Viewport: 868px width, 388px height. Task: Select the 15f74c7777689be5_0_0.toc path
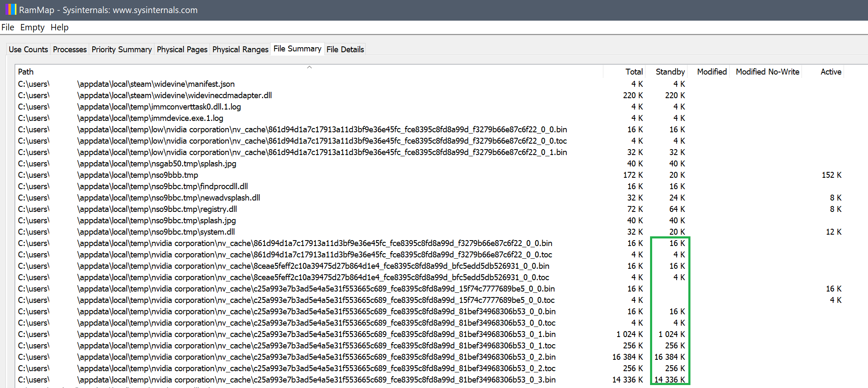[x=287, y=300]
